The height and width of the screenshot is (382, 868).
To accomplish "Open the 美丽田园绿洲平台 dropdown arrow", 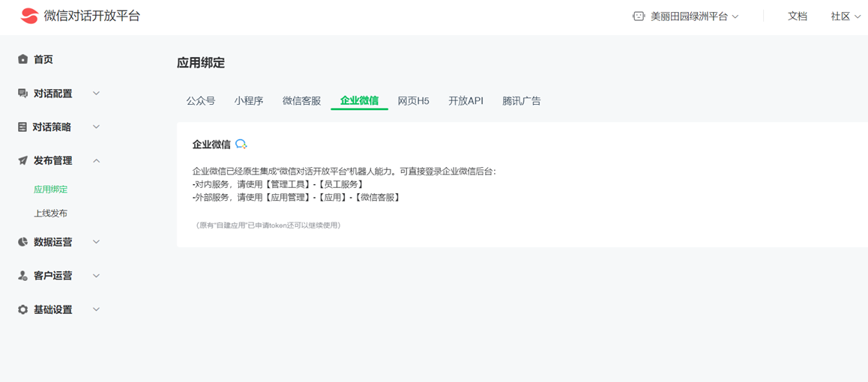I will [x=735, y=17].
